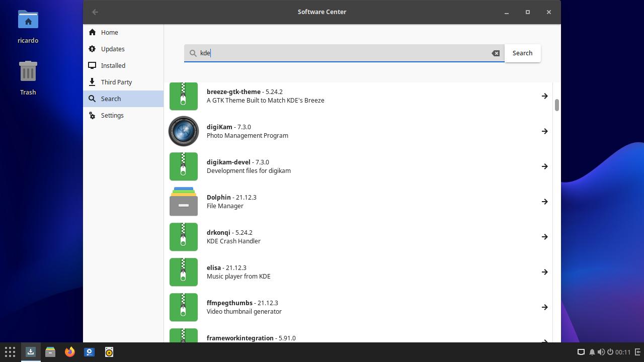The image size is (644, 362).
Task: Click the digikam-devel package icon
Action: pyautogui.click(x=184, y=166)
